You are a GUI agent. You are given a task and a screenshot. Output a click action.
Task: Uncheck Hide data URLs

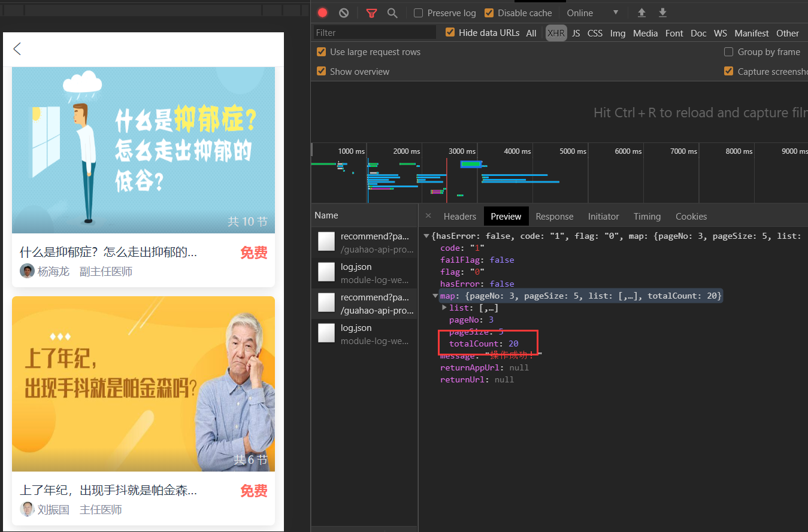pos(450,32)
